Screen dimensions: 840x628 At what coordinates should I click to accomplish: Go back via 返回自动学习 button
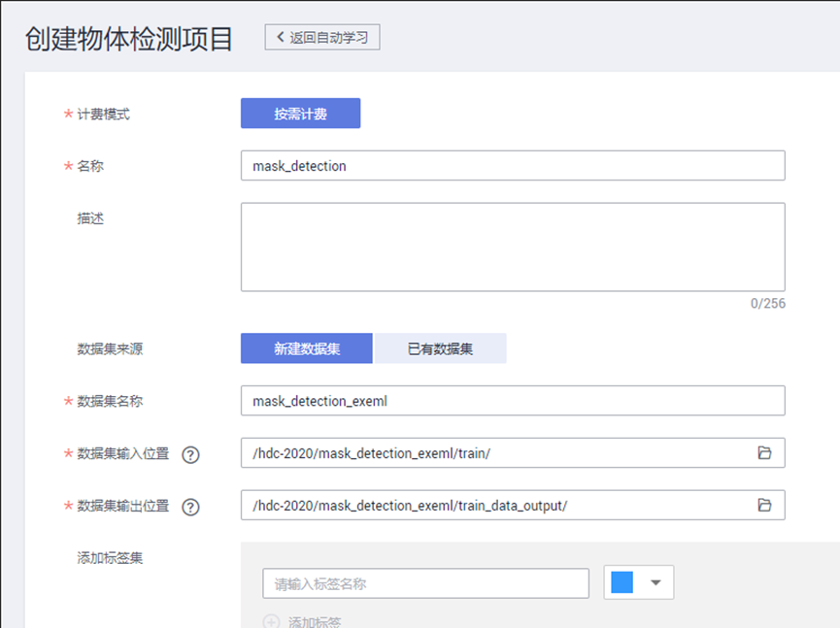(322, 37)
